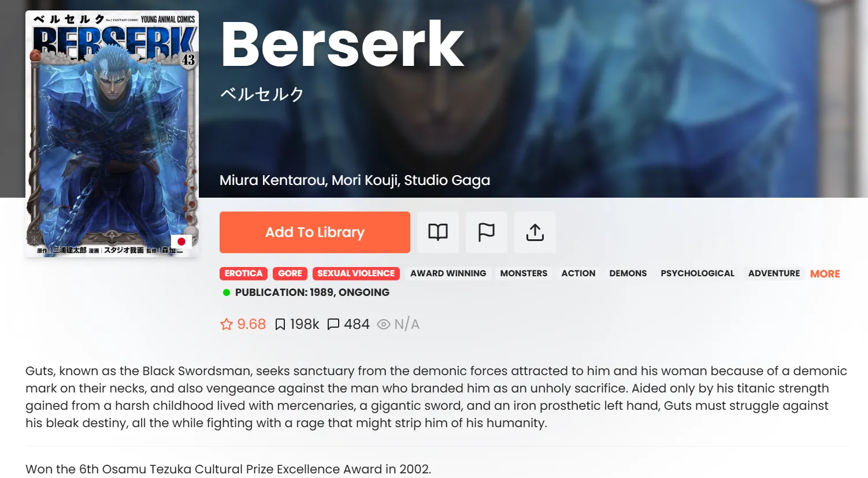Click the flag report icon button

coord(487,232)
